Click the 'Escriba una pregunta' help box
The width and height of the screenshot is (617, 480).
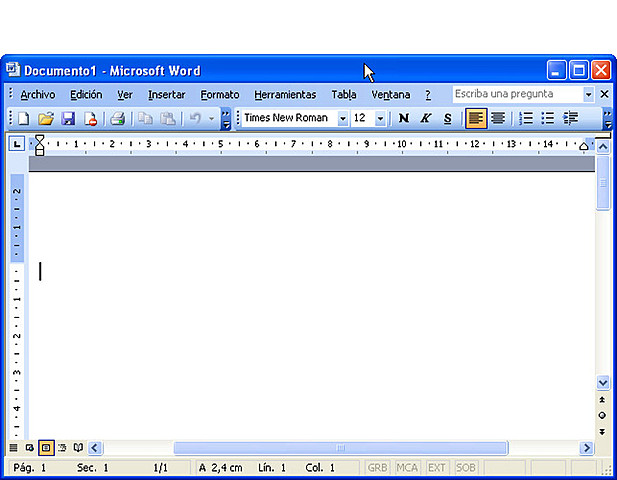click(x=518, y=94)
